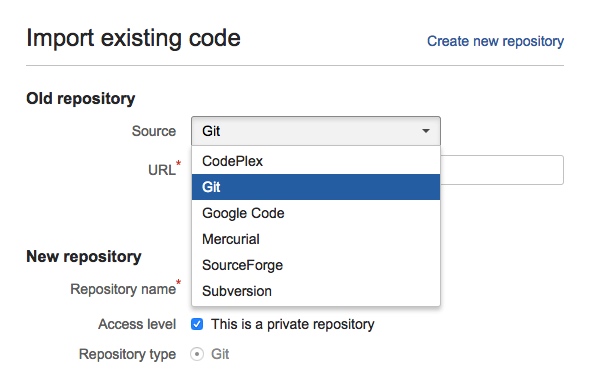Click into the URL text field

pyautogui.click(x=502, y=170)
